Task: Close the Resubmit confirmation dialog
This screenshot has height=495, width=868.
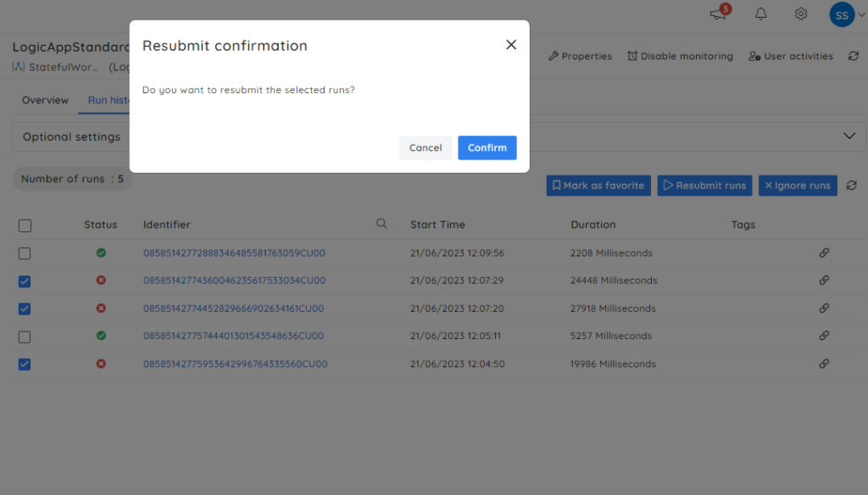Action: [511, 44]
